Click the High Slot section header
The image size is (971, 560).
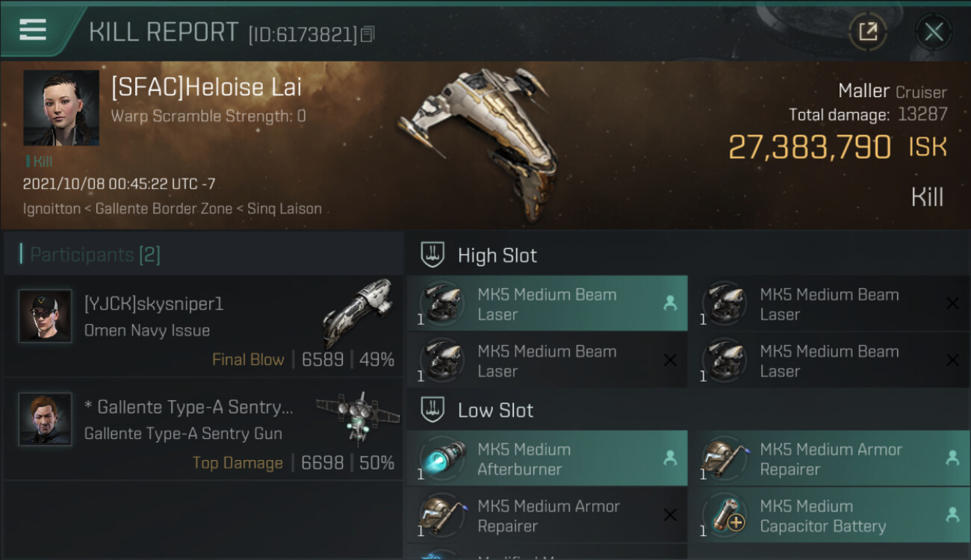pos(497,255)
